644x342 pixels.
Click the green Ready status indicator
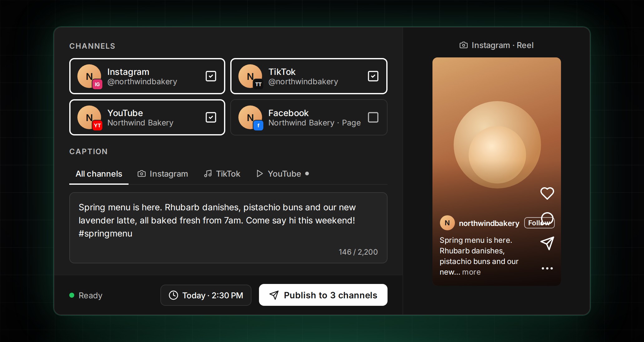tap(72, 295)
